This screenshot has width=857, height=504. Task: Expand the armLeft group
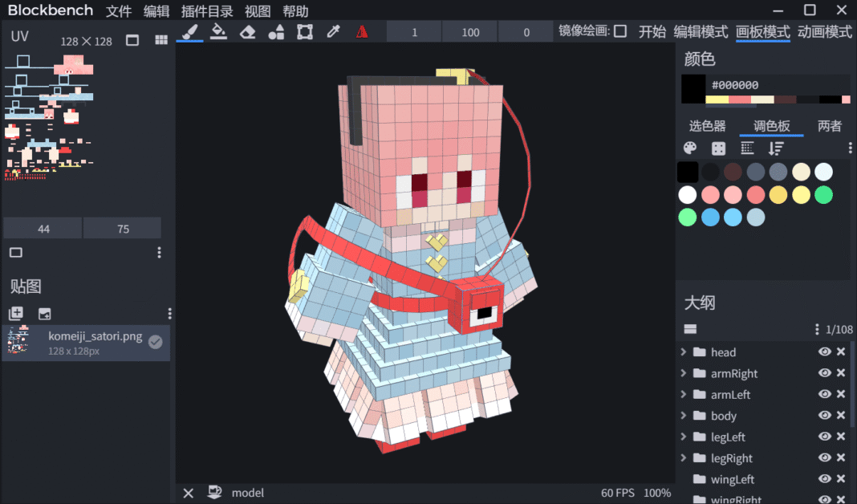click(x=683, y=395)
